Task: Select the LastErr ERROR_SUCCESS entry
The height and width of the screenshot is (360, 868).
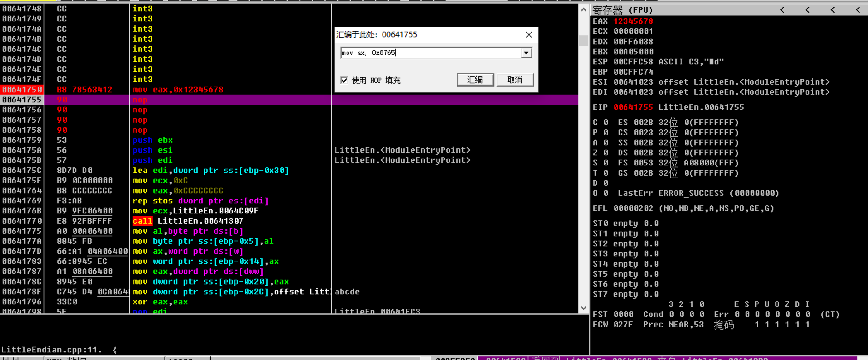Action: tap(698, 194)
